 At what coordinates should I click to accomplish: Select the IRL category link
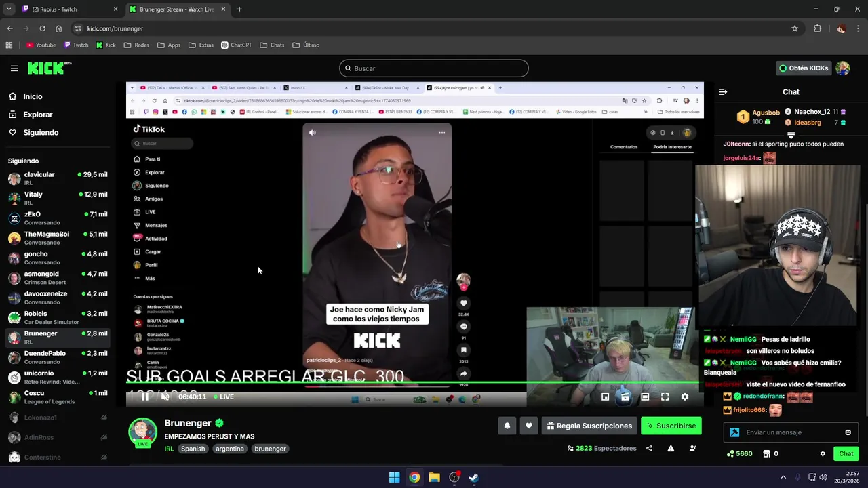click(169, 449)
